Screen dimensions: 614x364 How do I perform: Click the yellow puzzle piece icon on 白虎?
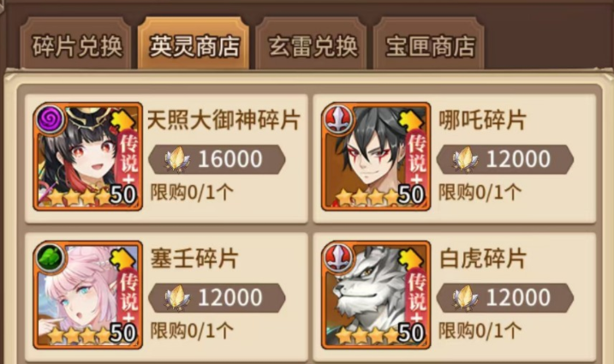(x=410, y=259)
